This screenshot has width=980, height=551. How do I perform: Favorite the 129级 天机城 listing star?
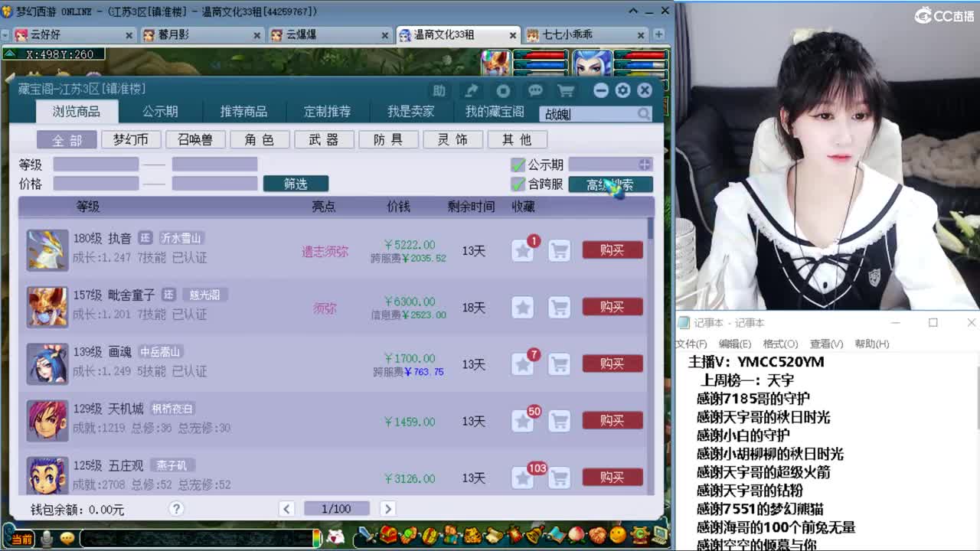click(x=522, y=421)
